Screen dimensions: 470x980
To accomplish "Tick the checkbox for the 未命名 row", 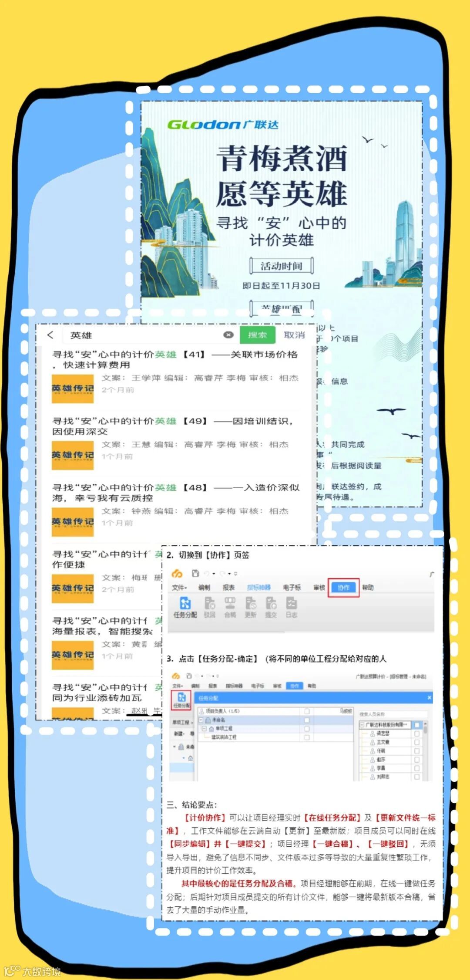I will pos(307,720).
